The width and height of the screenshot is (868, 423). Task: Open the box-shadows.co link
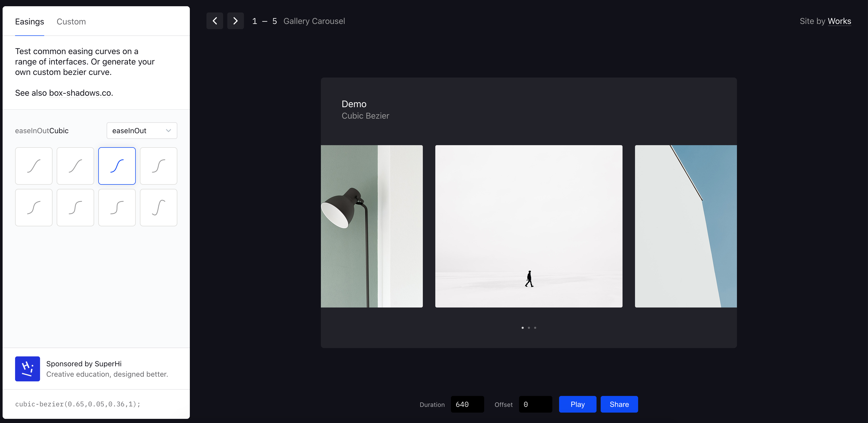(80, 93)
